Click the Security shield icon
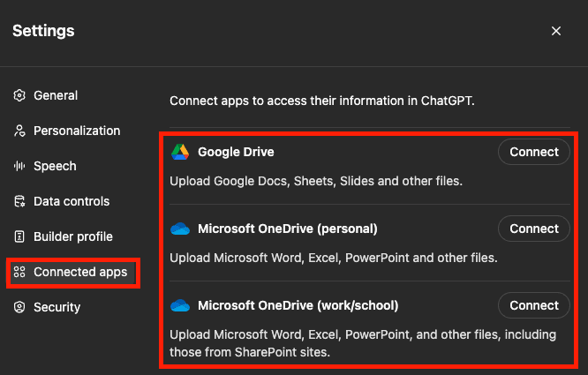This screenshot has width=588, height=375. (19, 307)
